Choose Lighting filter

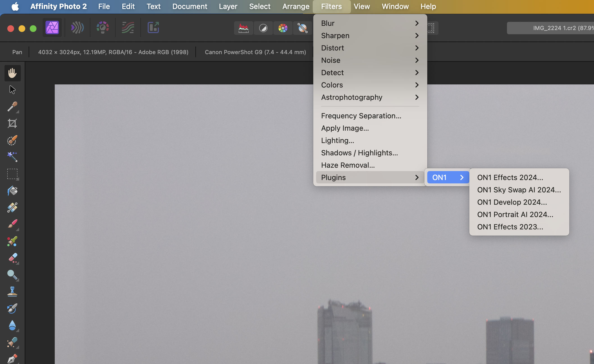370,140
